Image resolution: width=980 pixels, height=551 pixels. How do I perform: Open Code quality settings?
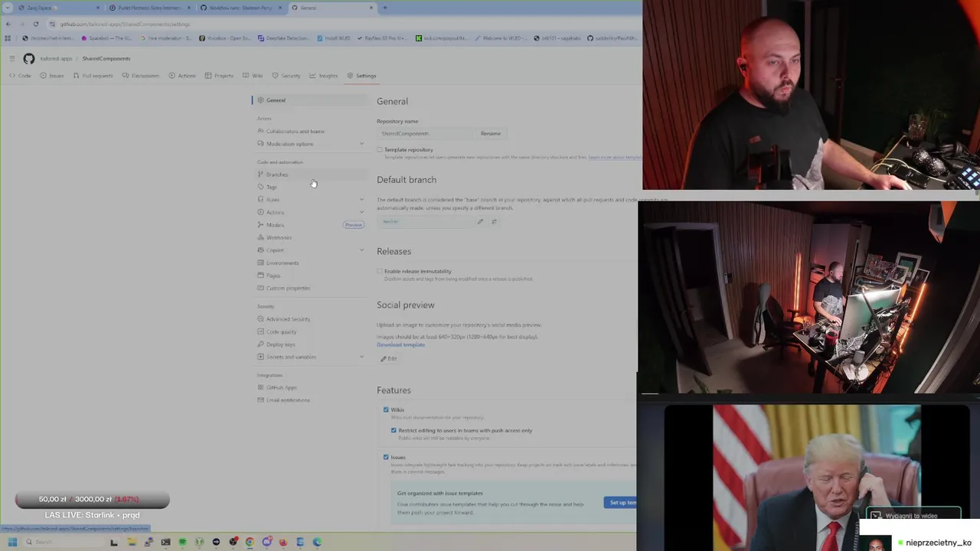[x=310, y=331]
